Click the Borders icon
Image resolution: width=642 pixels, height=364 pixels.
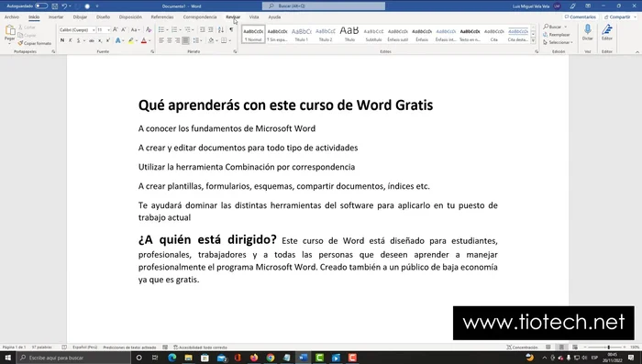(224, 40)
